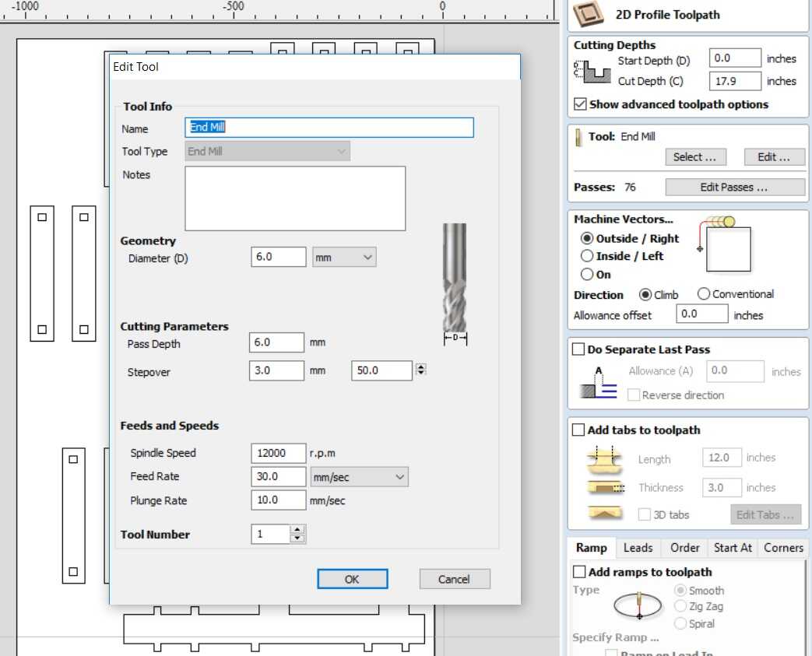Choose Climb cut direction
This screenshot has width=812, height=656.
point(645,294)
